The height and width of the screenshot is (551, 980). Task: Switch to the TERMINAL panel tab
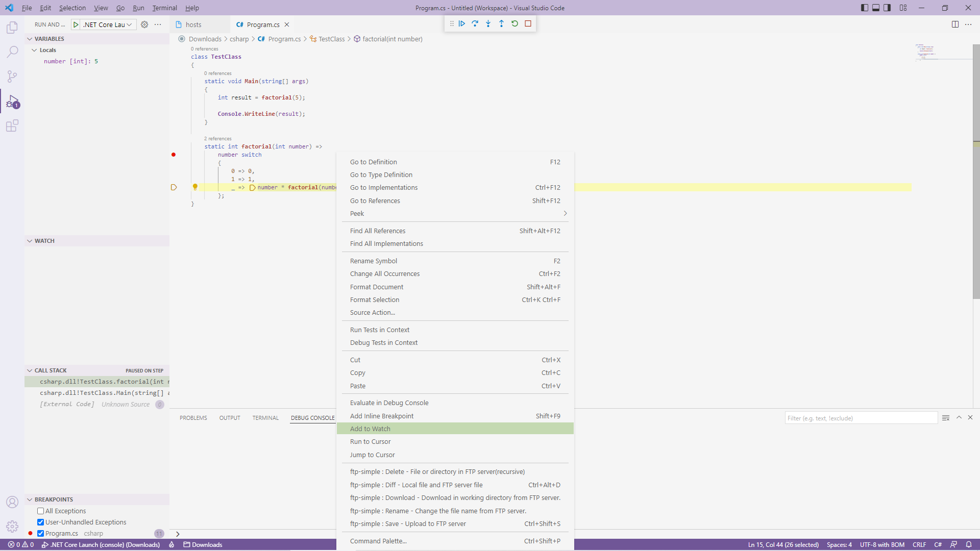265,418
